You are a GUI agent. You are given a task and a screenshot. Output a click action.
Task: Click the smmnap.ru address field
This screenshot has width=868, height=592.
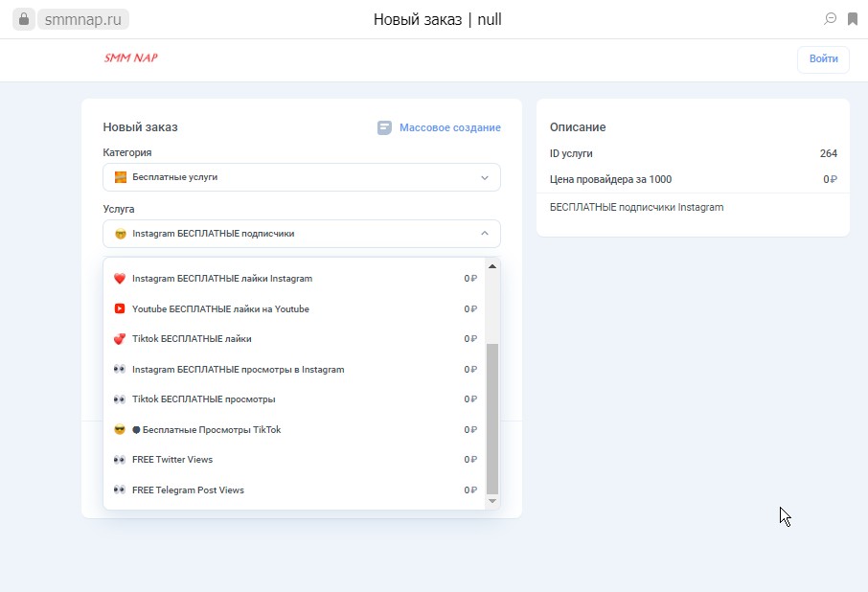coord(83,19)
